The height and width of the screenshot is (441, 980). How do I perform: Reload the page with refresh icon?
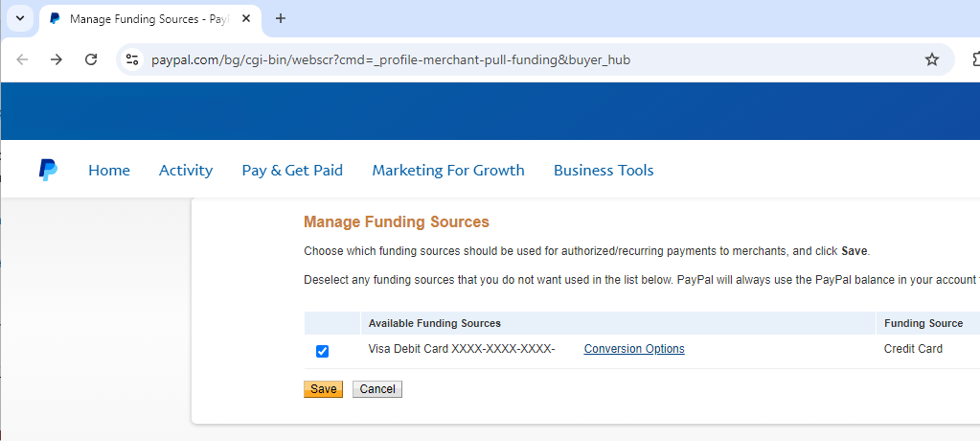(91, 59)
